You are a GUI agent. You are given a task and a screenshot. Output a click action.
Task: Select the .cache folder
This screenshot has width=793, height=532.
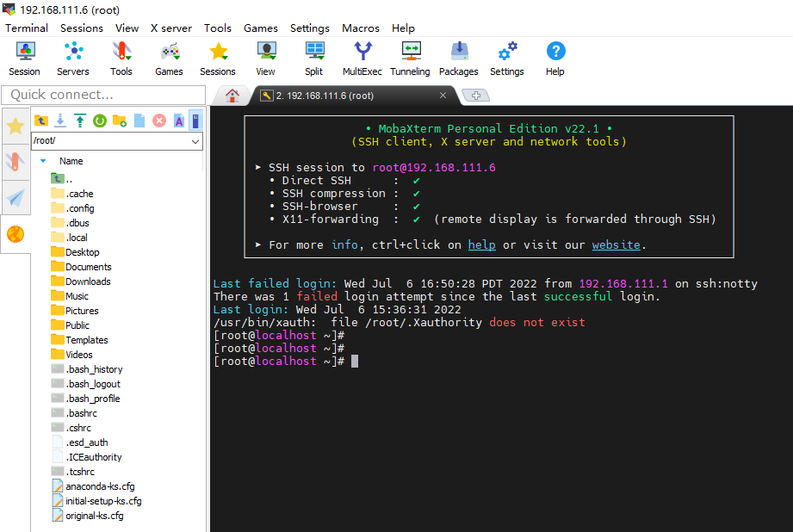click(72, 194)
